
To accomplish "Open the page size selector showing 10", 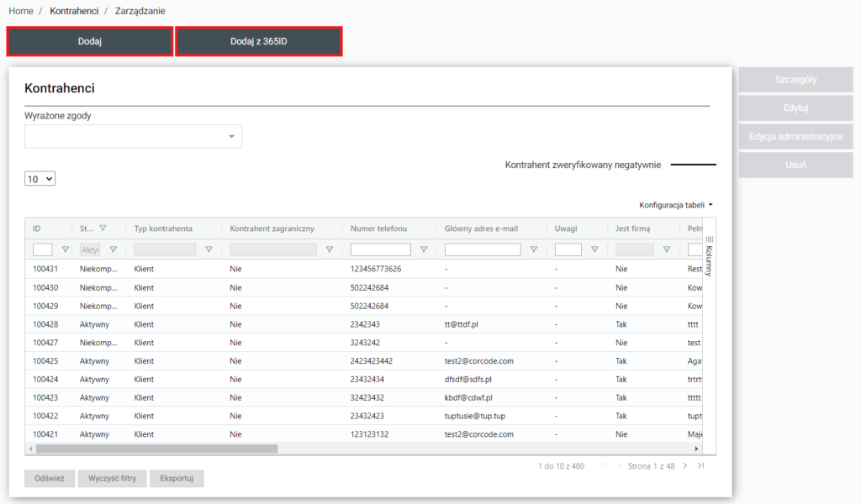I will tap(40, 179).
